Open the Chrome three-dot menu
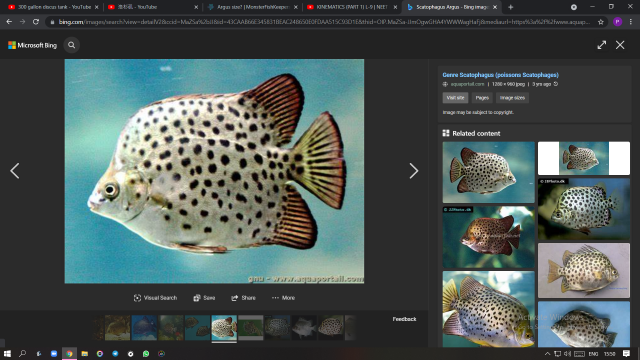The height and width of the screenshot is (360, 640). [x=631, y=22]
